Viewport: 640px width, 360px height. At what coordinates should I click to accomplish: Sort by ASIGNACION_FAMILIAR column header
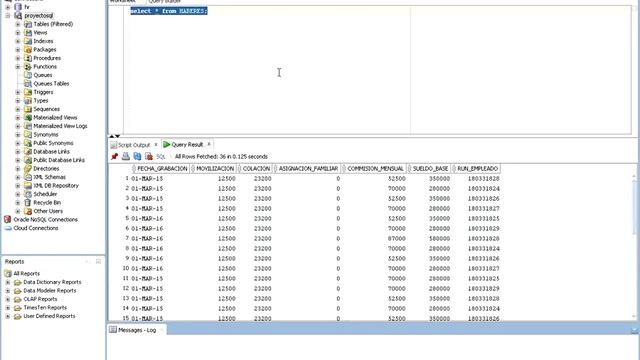308,169
